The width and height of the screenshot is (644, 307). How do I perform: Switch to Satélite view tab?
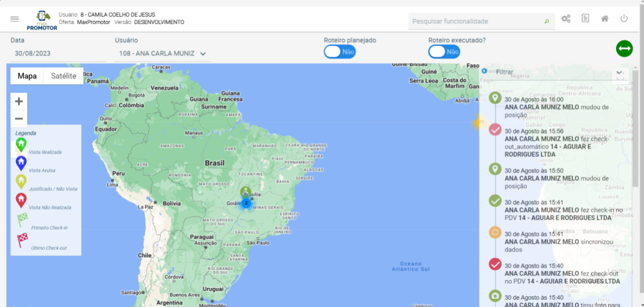63,76
